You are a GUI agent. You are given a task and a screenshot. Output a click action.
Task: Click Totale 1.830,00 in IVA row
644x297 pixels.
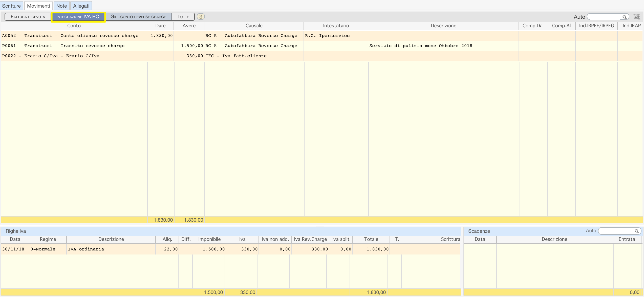378,249
